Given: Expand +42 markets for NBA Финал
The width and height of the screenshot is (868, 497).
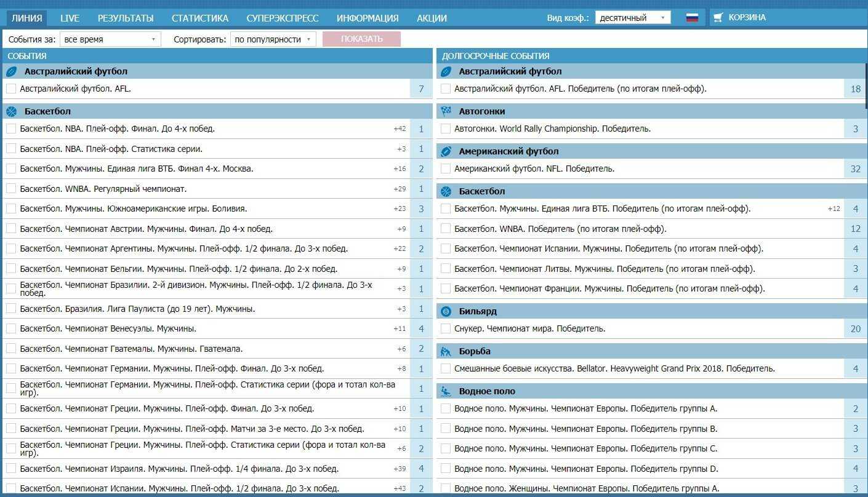Looking at the screenshot, I should click(x=400, y=129).
